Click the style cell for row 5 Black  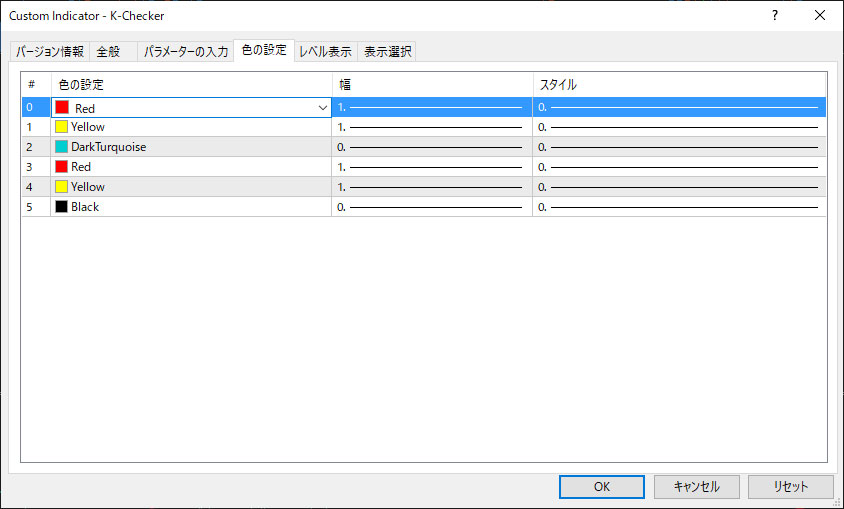[679, 207]
